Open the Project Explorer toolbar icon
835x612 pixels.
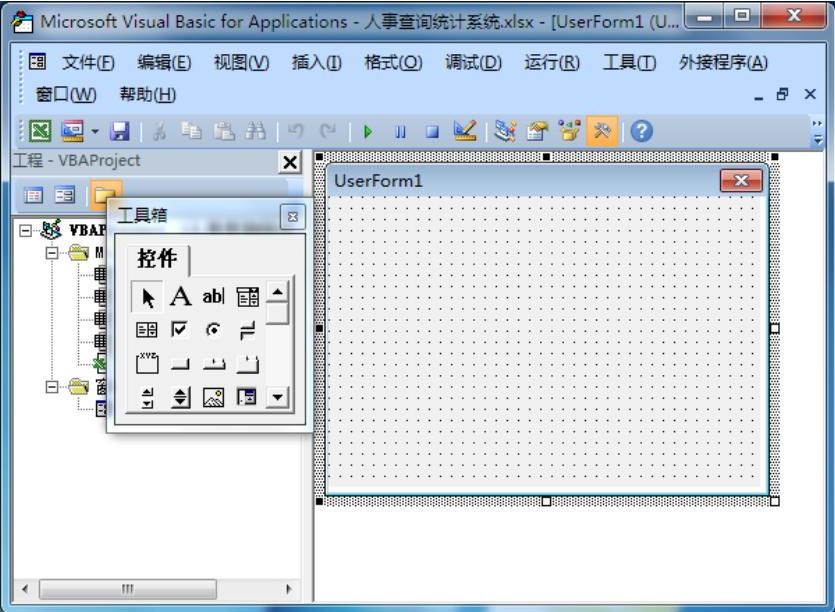[505, 131]
